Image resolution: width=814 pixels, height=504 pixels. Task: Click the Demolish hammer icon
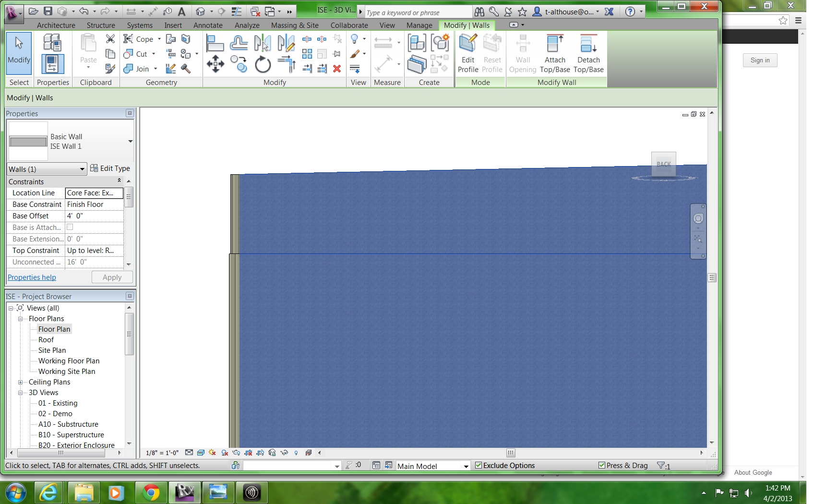coord(186,69)
